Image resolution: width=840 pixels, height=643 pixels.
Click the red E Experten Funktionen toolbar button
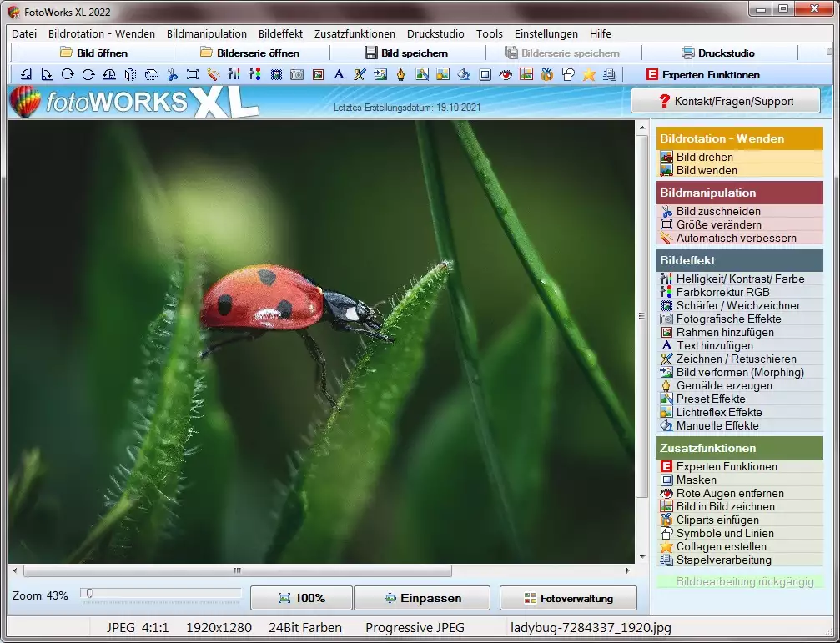pyautogui.click(x=703, y=75)
